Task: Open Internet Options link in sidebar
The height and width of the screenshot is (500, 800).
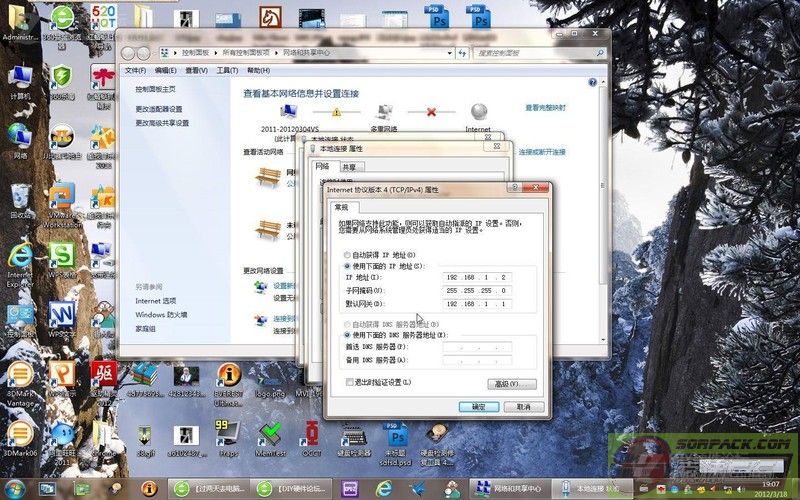Action: click(x=156, y=301)
